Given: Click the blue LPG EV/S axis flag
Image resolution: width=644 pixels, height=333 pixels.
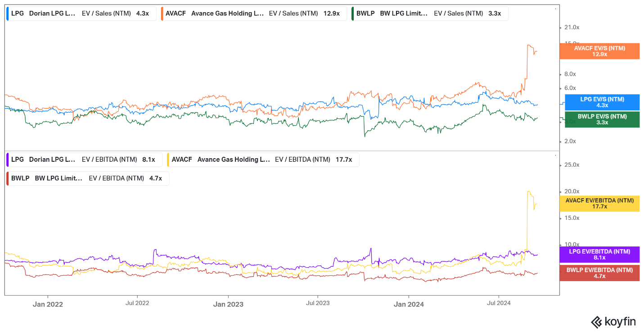Looking at the screenshot, I should [x=602, y=102].
